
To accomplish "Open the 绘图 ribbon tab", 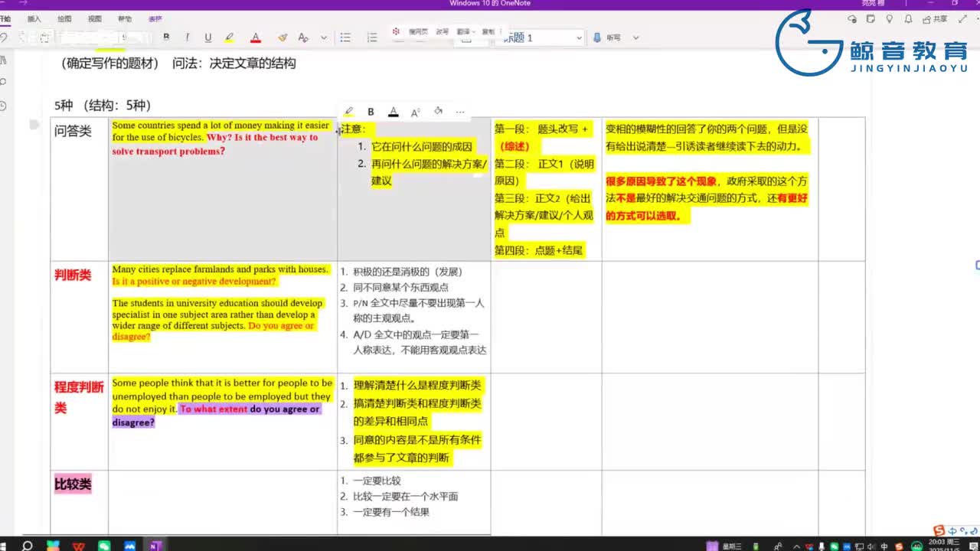I will point(64,18).
